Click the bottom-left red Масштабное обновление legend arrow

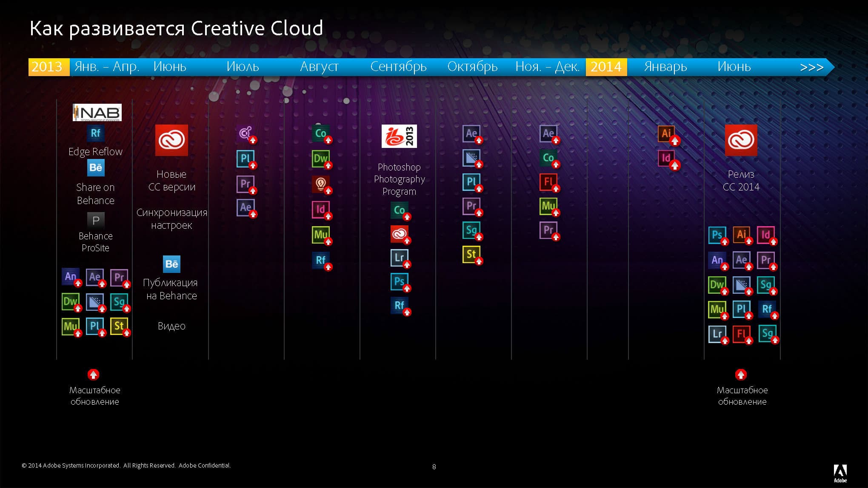tap(93, 375)
